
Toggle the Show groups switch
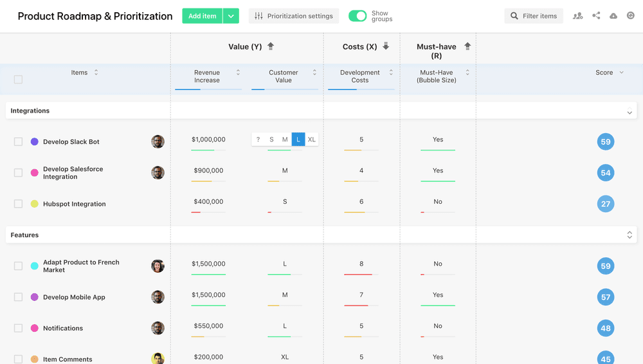point(358,16)
